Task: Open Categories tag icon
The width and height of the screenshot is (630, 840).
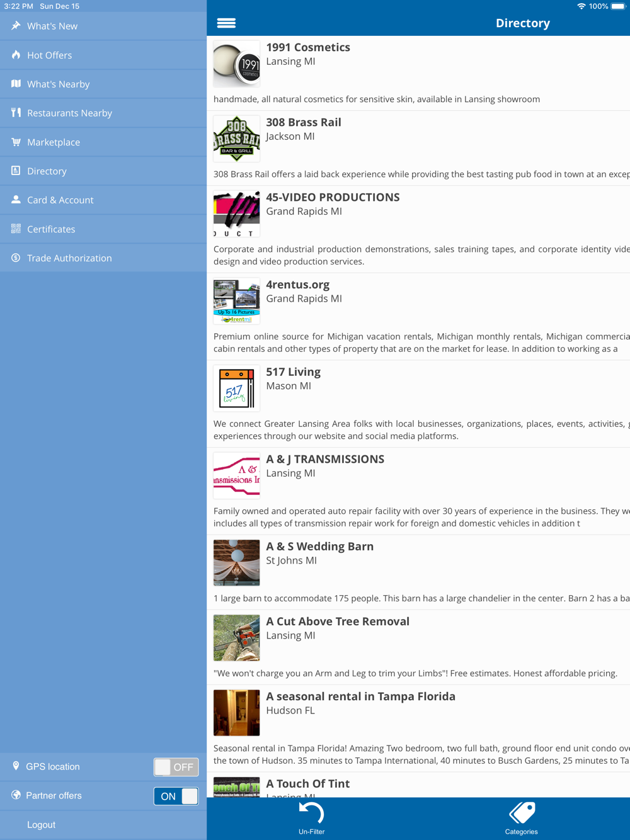Action: point(522,813)
